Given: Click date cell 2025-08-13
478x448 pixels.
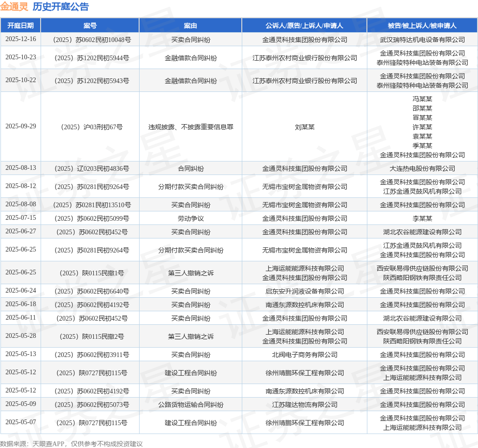Looking at the screenshot, I should click(x=21, y=168).
